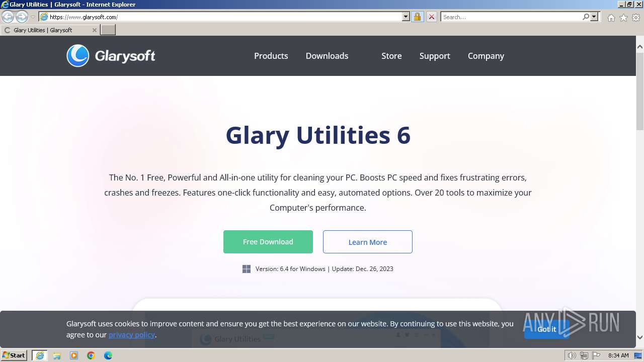
Task: Open the Support menu
Action: (x=435, y=56)
